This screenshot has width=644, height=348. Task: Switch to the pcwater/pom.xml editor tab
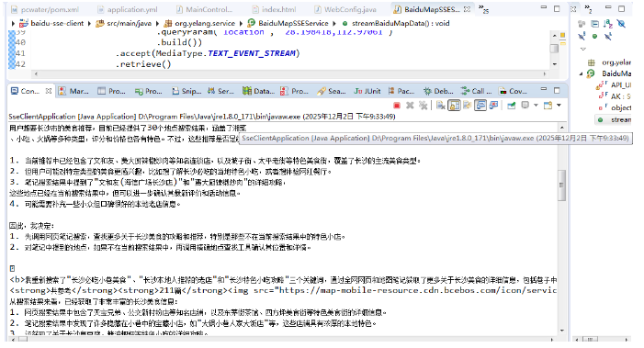(45, 9)
